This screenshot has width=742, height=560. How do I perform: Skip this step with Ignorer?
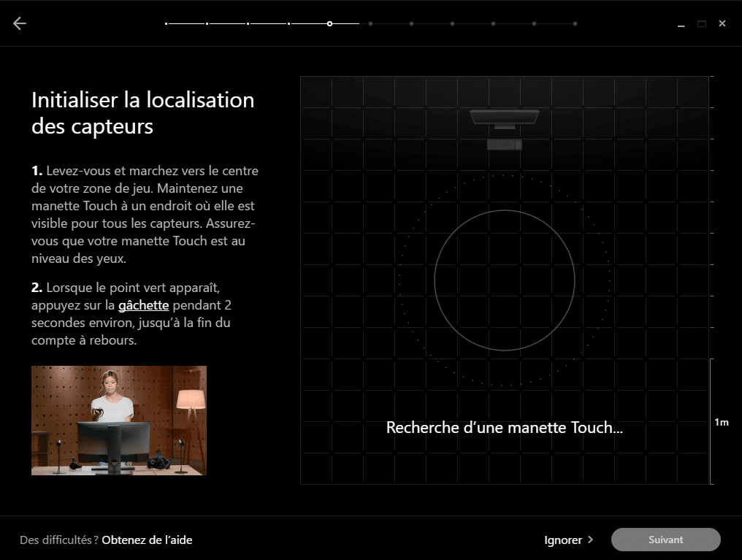[x=563, y=540]
